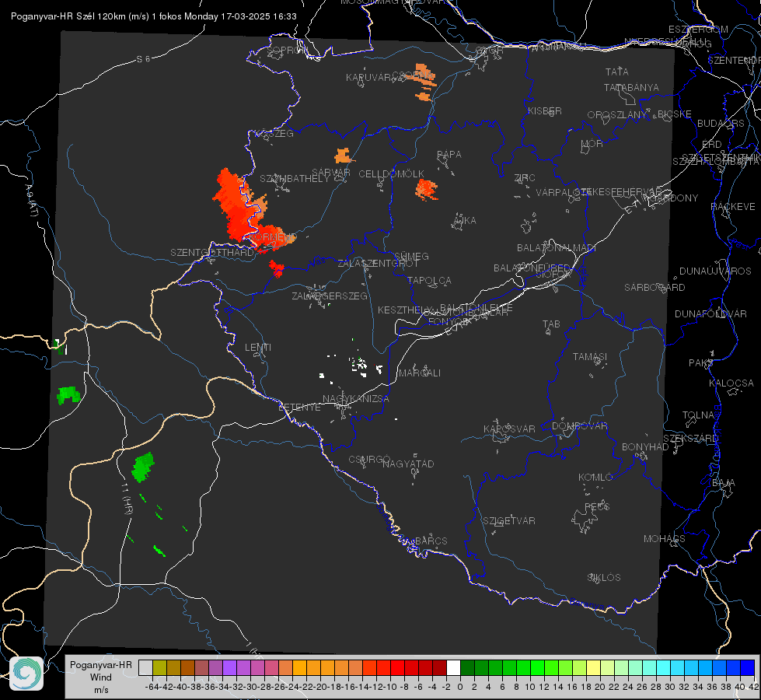Click the SÜMEG city label
Screen dimensions: 761x700
tap(411, 256)
